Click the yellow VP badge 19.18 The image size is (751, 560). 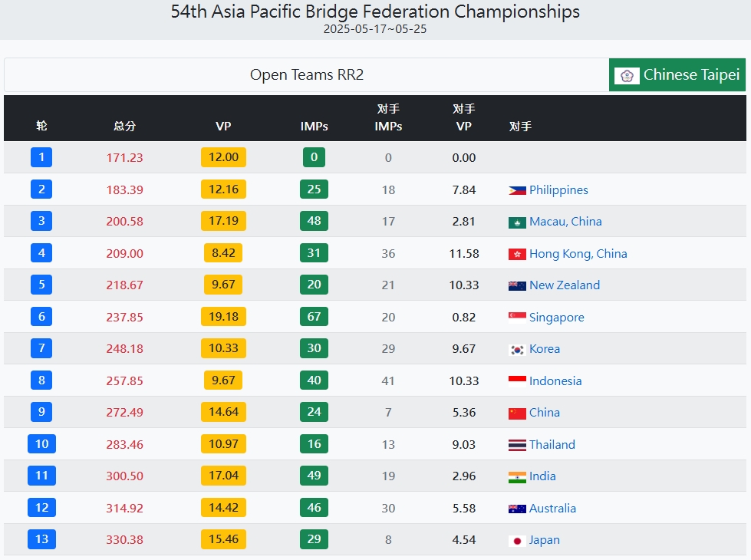click(224, 317)
